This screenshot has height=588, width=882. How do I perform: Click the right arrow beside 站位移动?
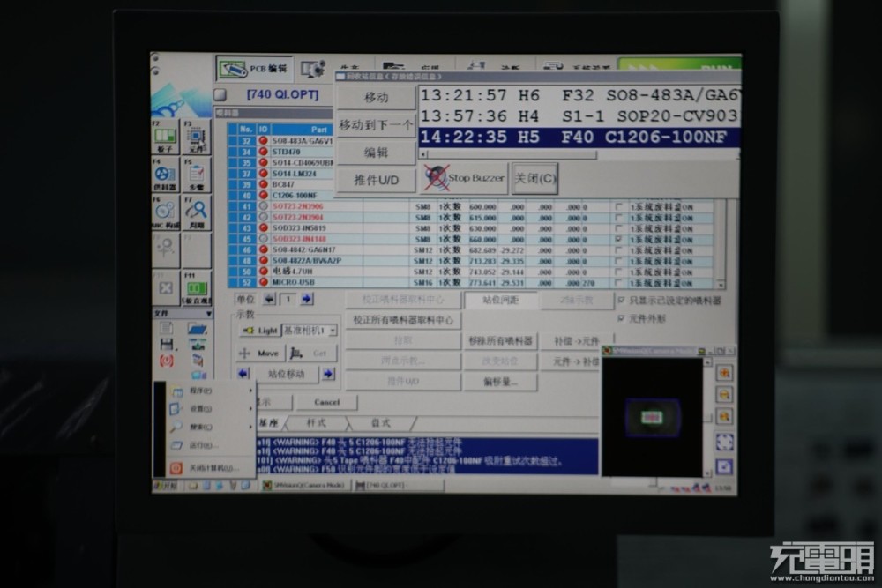pyautogui.click(x=328, y=373)
